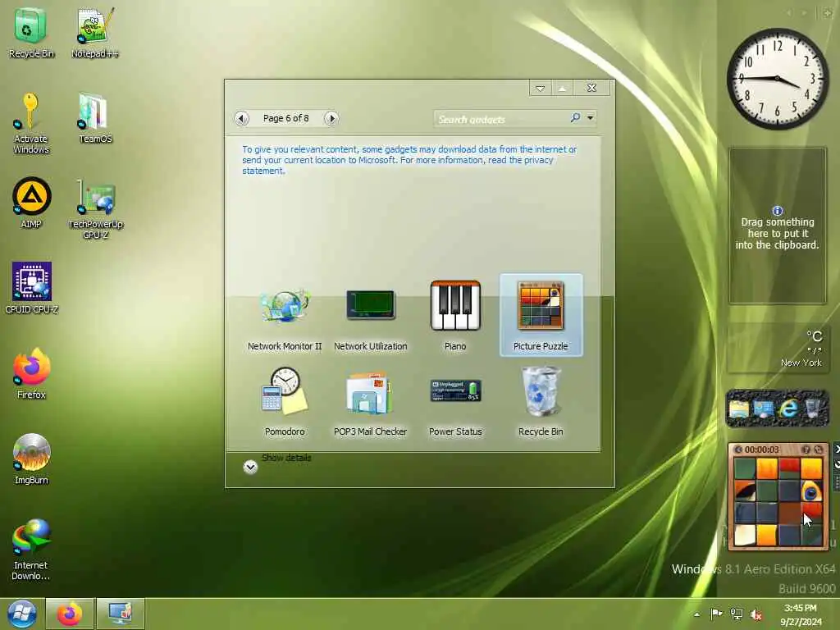
Task: Select the Pomodoro gadget icon
Action: pos(285,391)
